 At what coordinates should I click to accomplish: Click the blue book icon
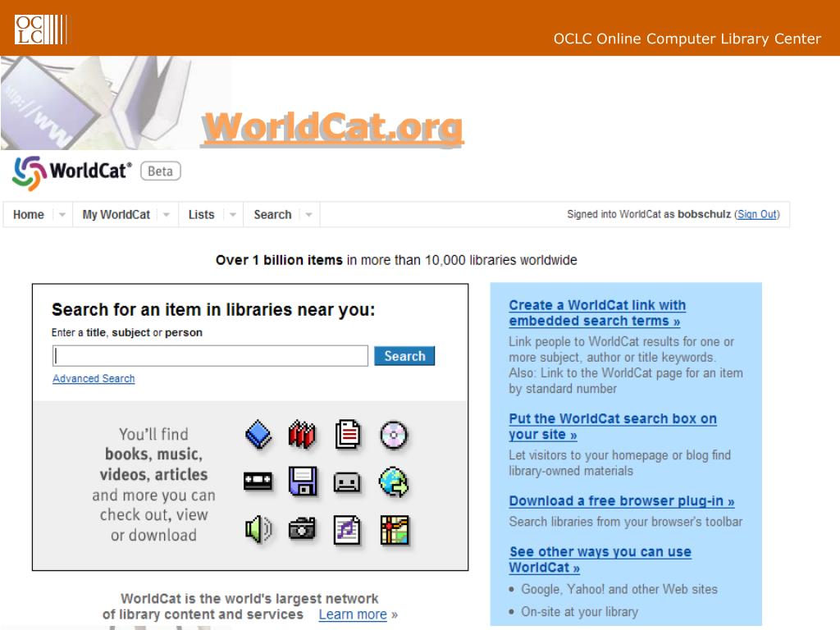point(258,435)
